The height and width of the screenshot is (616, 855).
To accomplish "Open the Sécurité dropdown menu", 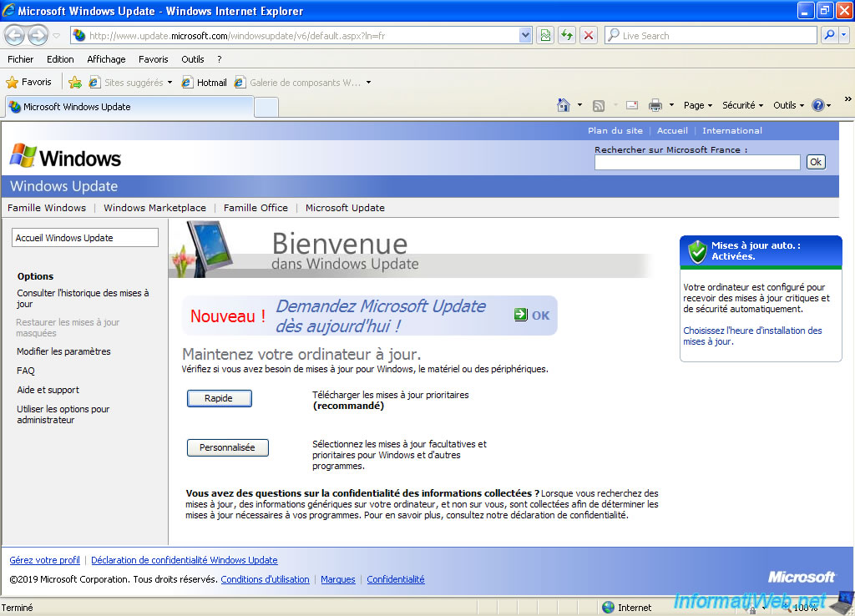I will [742, 105].
